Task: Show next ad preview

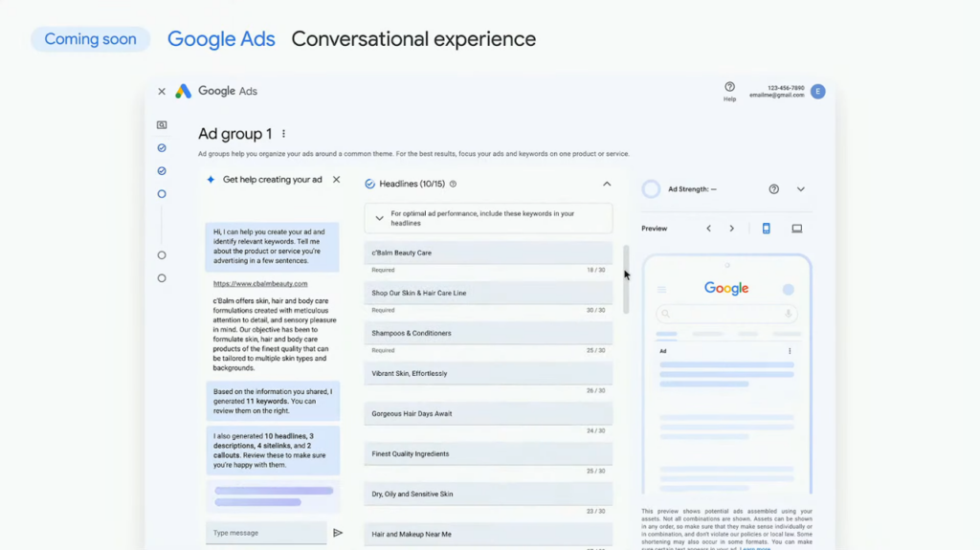Action: (731, 228)
